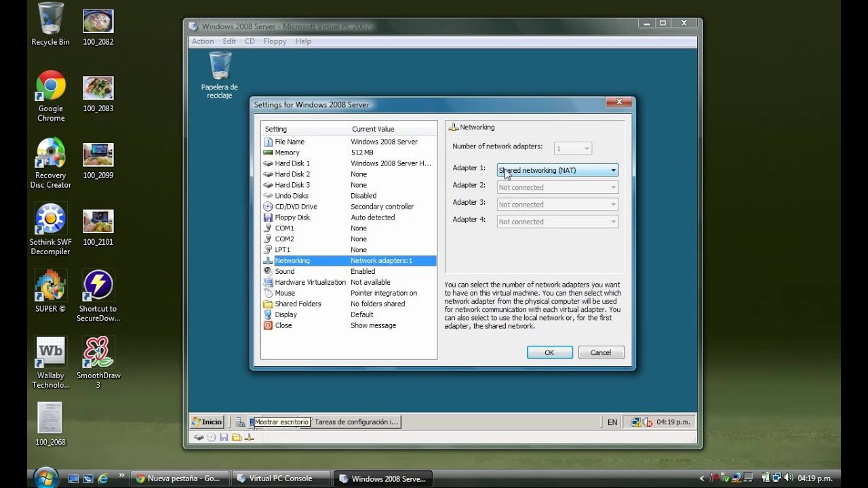The height and width of the screenshot is (488, 868).
Task: Select the Memory setting row
Action: (349, 152)
